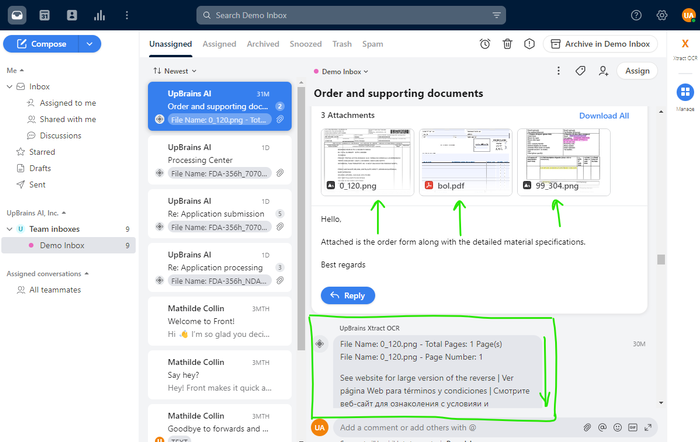Click the tag label icon
Screen dimensions: 700x442
[x=581, y=71]
